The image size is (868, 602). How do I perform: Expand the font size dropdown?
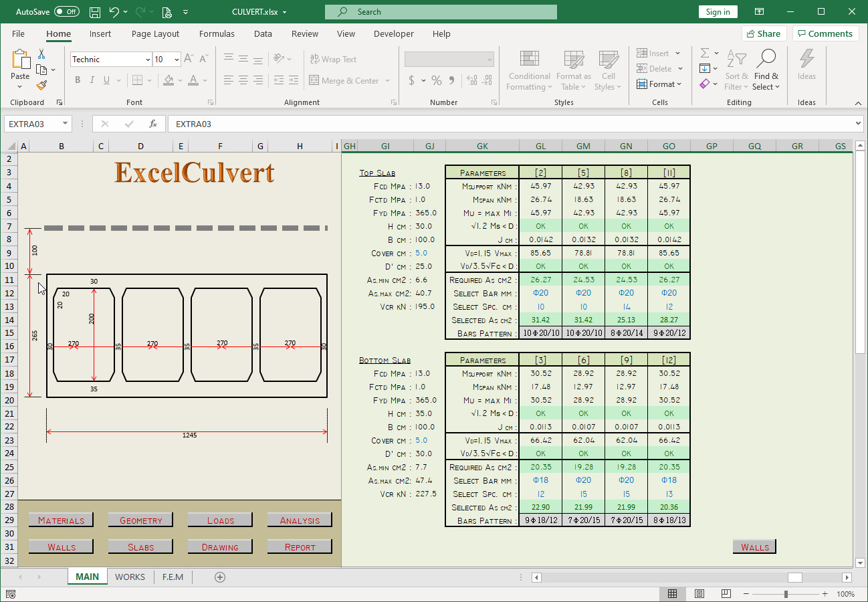point(177,59)
